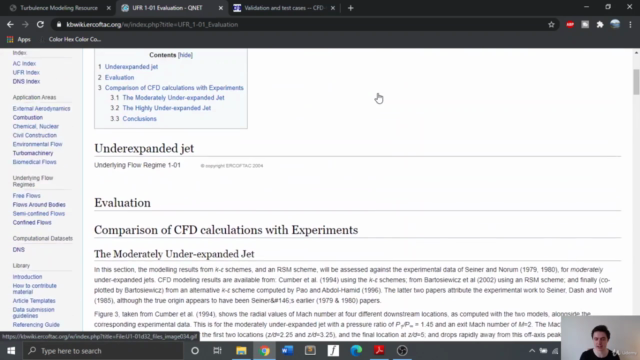Screen dimensions: 640x360
Task: Close the Turbulence Modeling Resource tab
Action: [109, 8]
